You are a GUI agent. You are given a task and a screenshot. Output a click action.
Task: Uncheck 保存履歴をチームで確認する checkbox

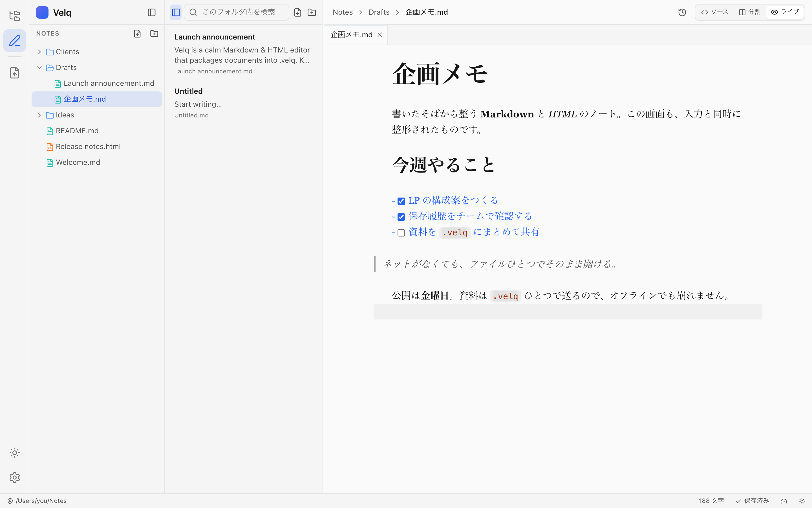pos(401,217)
